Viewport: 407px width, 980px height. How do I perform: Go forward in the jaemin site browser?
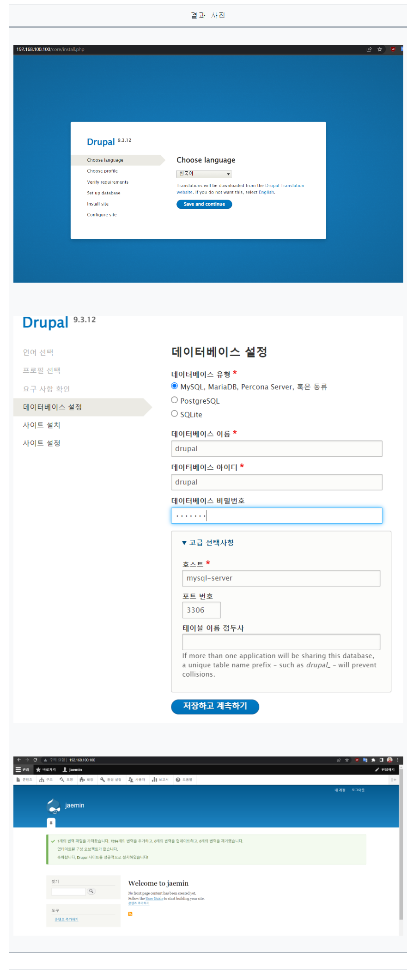(27, 760)
